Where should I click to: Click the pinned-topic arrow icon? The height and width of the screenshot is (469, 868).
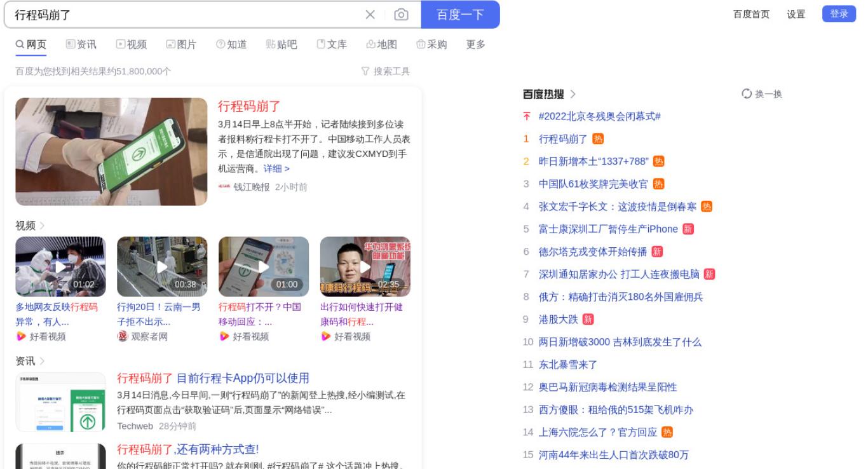(x=526, y=116)
